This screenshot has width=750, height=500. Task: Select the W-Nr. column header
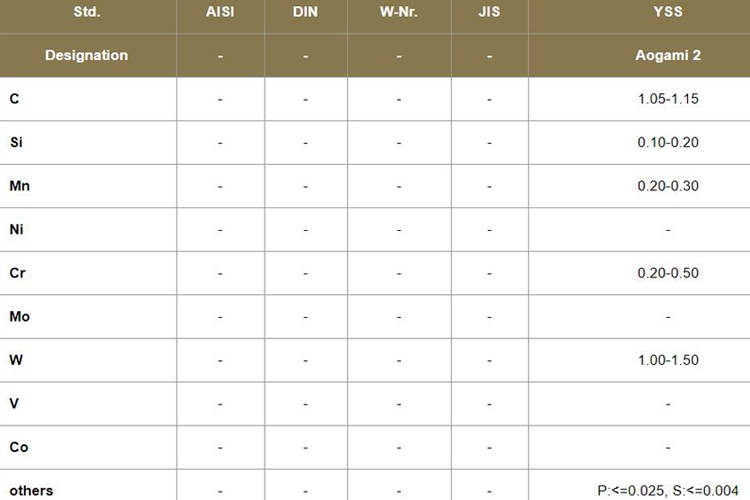click(399, 13)
